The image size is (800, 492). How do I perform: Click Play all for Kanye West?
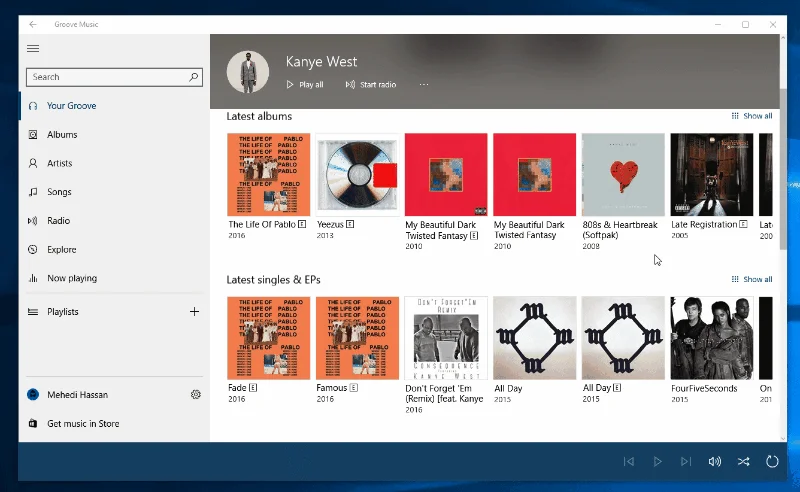tap(305, 85)
